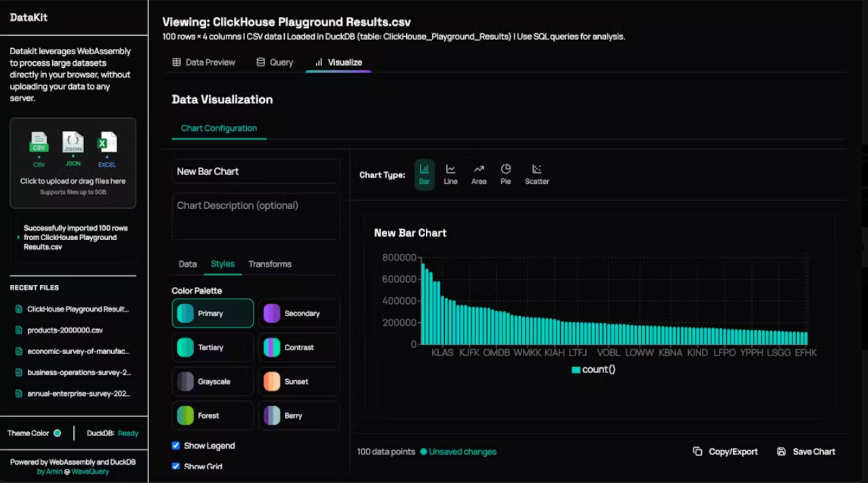This screenshot has width=868, height=483.
Task: Uncheck the Show Grid checkbox
Action: point(176,466)
